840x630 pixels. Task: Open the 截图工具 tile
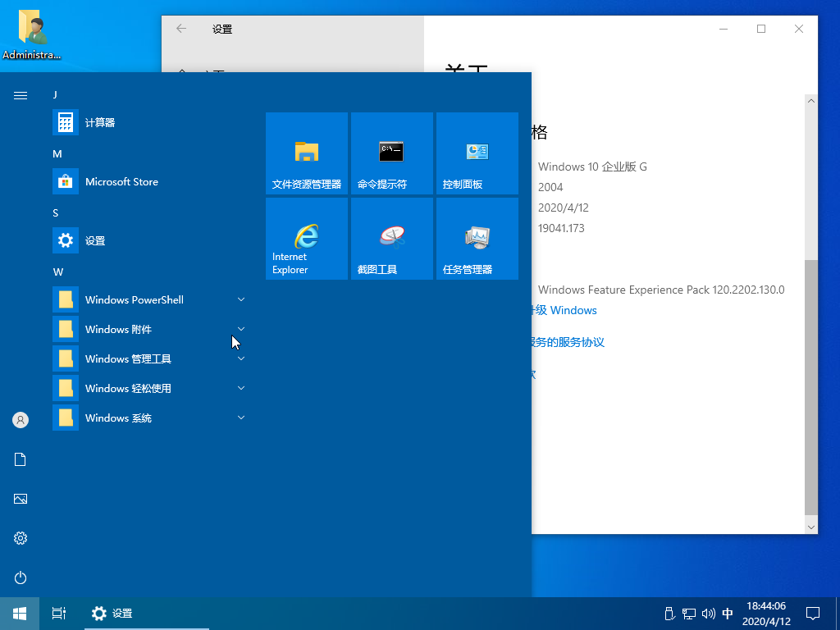[392, 239]
